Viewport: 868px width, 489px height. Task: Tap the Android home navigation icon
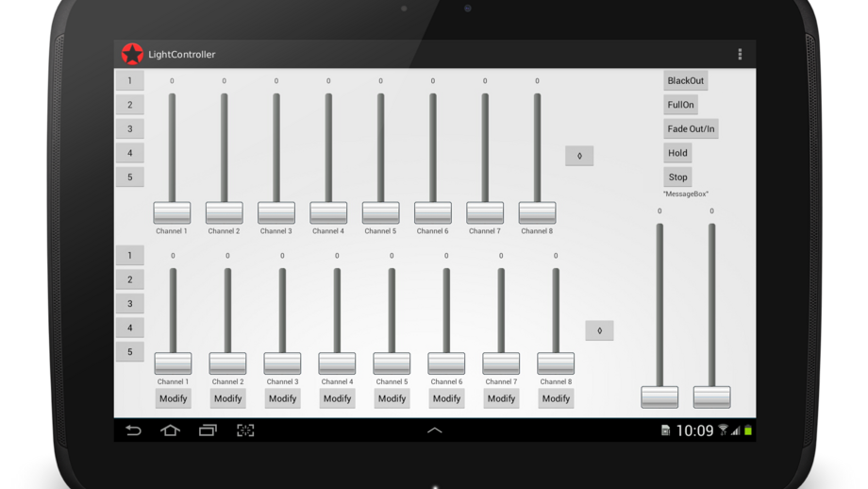click(170, 430)
